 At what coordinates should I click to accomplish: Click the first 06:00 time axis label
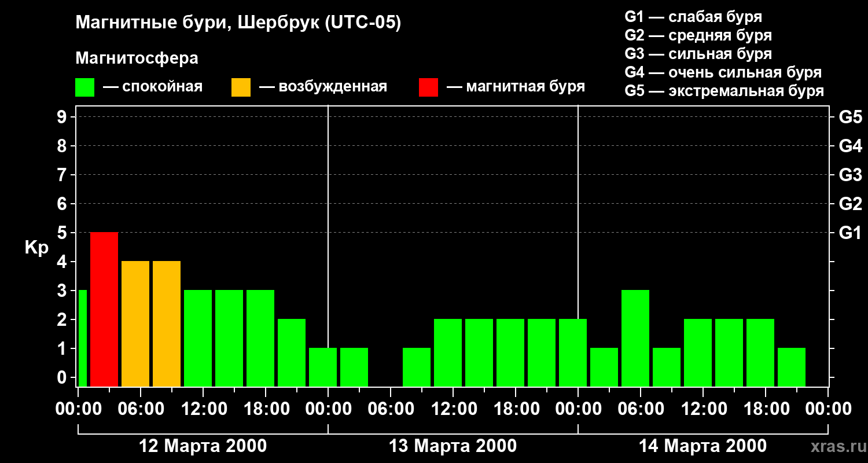(x=140, y=409)
